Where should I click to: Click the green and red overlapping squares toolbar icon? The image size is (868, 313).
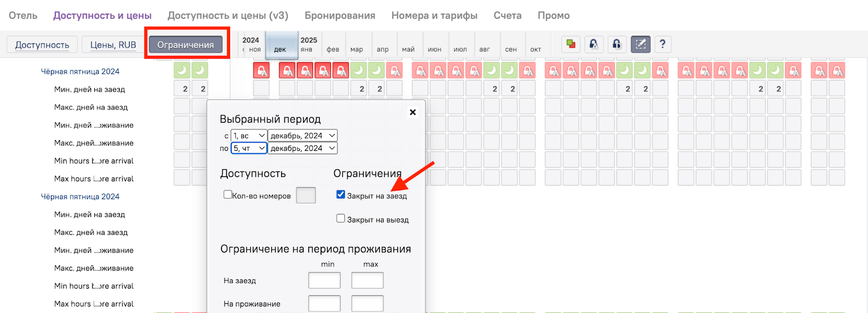(571, 44)
